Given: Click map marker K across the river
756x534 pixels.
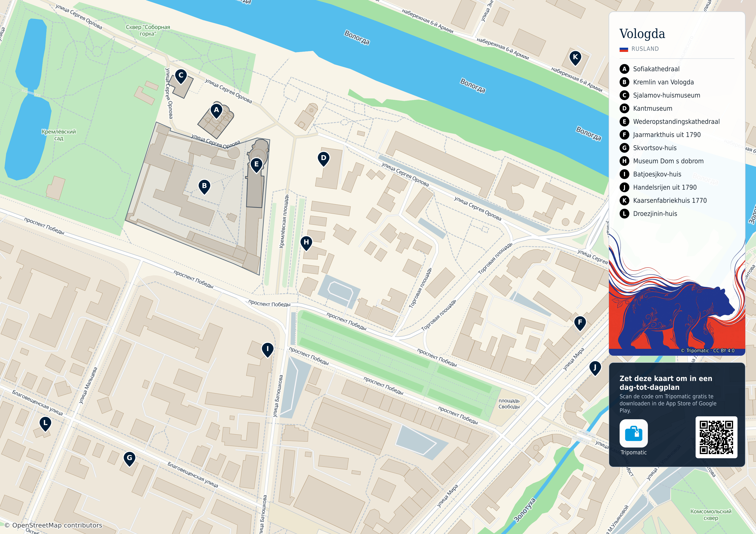Looking at the screenshot, I should (x=575, y=58).
